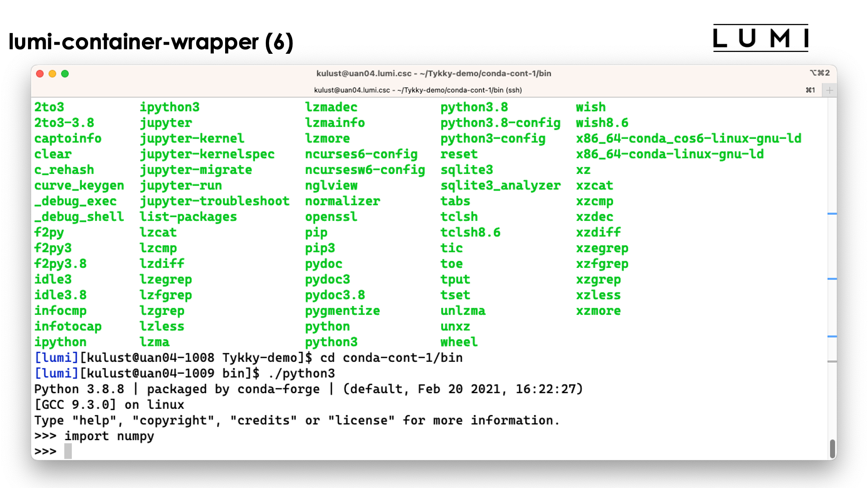Click the file name "lzcat"
Screen dimensions: 868x488
158,232
